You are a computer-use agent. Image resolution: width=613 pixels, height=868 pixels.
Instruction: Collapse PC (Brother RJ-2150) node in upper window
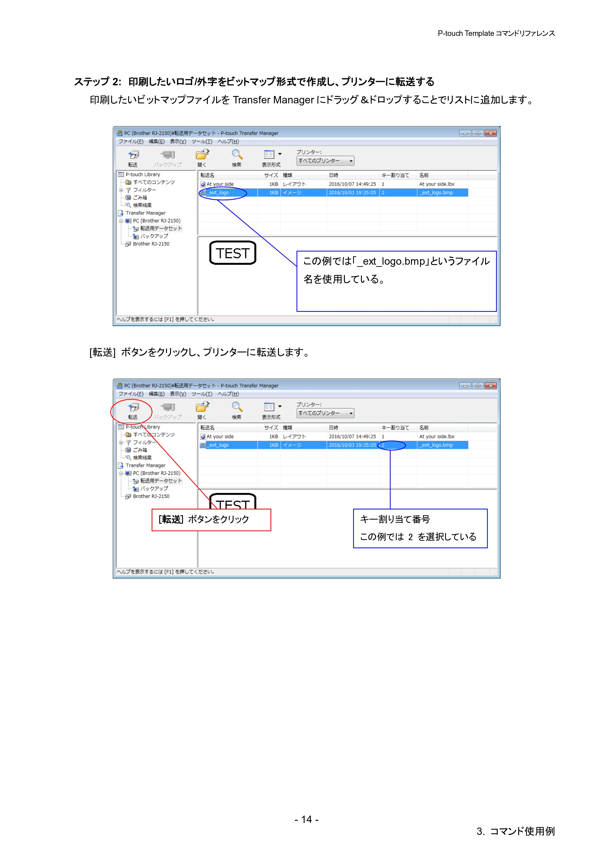(121, 221)
